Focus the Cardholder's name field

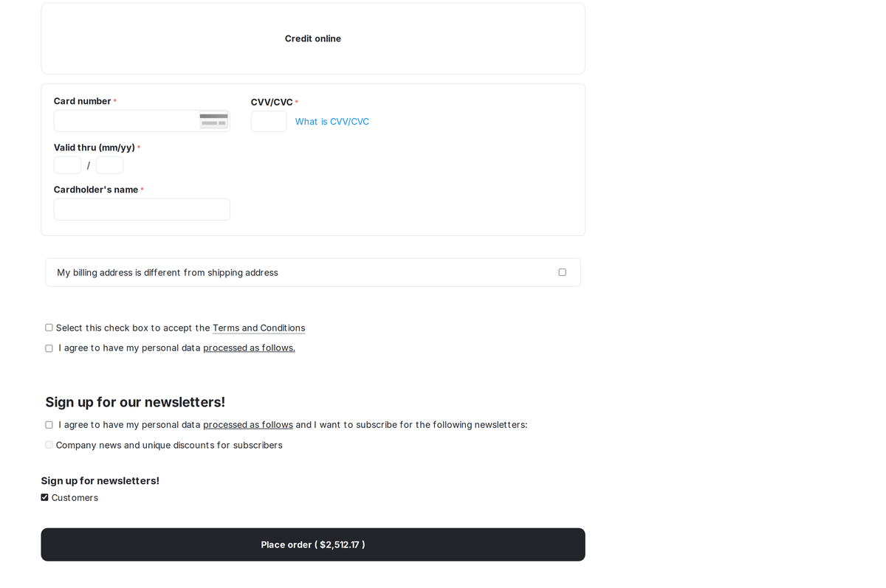(142, 210)
